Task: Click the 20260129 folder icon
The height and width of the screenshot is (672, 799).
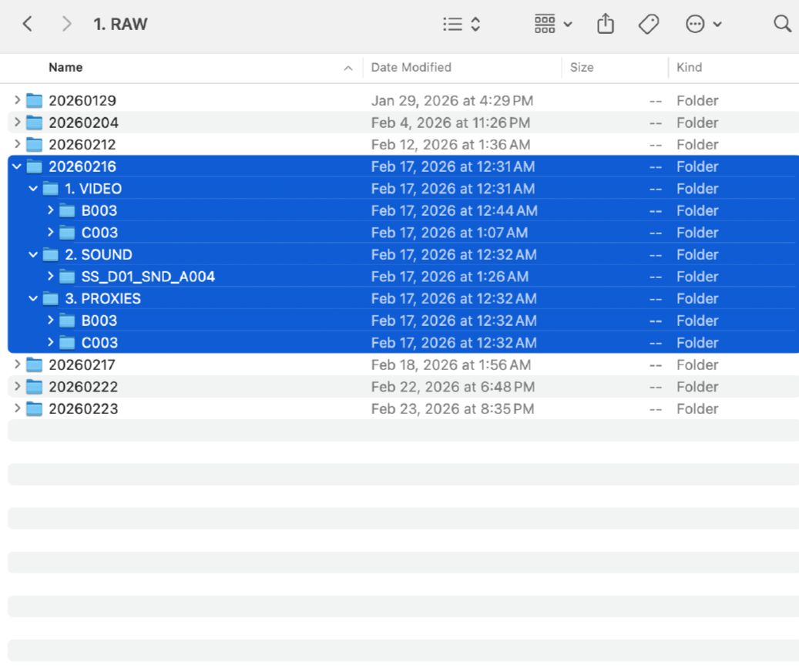Action: tap(34, 100)
